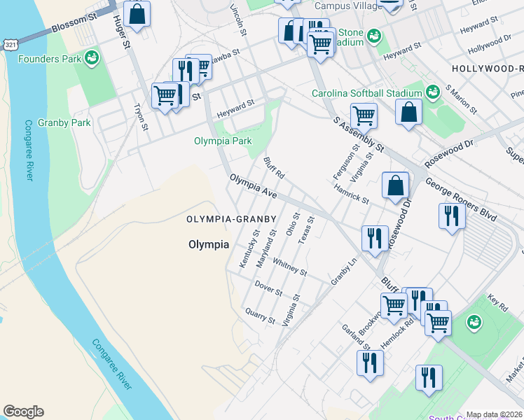Viewport: 524px width, 420px height.
Task: Click the Kentucky St label
Action: click(x=249, y=248)
